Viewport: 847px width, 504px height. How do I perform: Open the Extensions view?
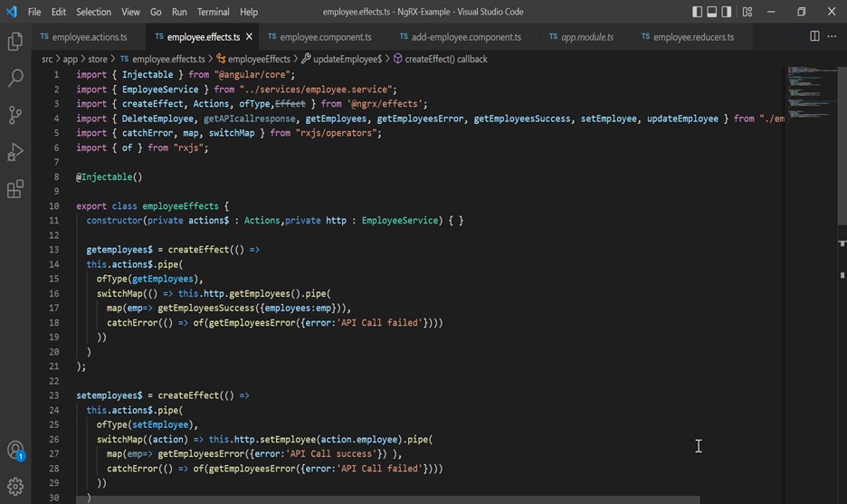pyautogui.click(x=15, y=189)
